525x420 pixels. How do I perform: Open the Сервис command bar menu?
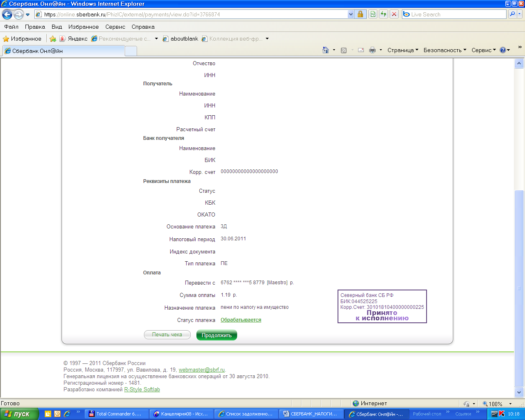484,50
